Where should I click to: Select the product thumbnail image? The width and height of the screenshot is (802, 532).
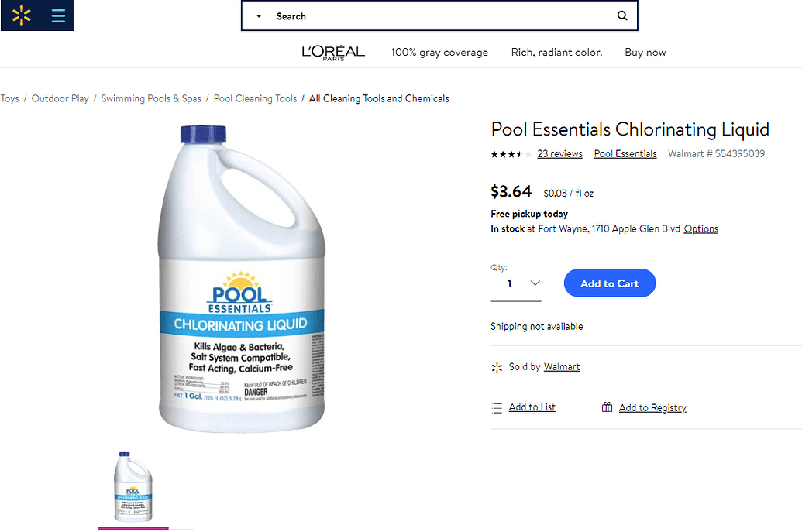[x=133, y=486]
